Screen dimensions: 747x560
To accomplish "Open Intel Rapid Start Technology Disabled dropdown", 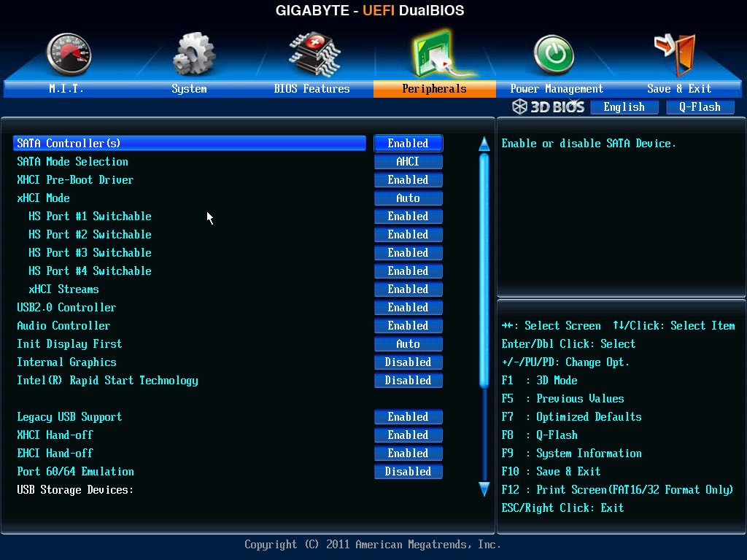I will [x=409, y=380].
